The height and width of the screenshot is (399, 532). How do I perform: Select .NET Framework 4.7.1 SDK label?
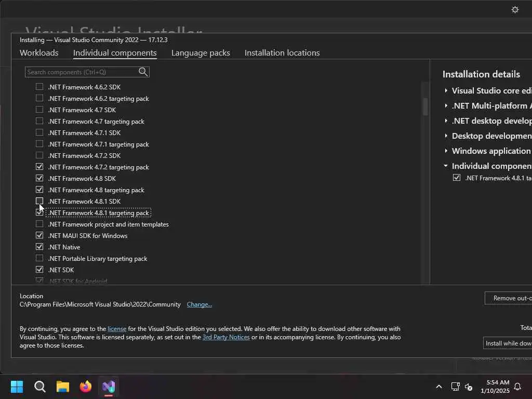click(x=84, y=133)
